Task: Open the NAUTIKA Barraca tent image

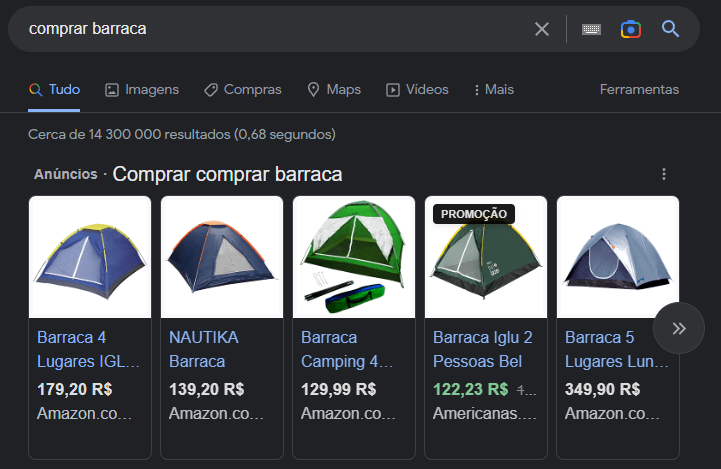Action: pos(222,257)
